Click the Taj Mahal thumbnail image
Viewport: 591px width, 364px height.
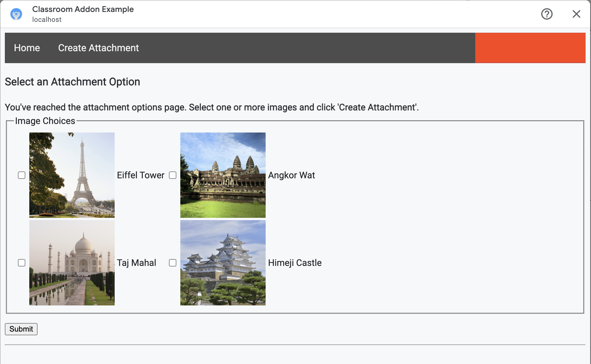pyautogui.click(x=72, y=263)
